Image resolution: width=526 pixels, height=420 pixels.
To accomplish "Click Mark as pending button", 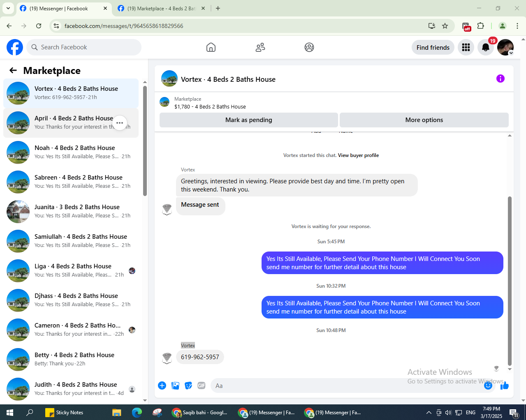I will point(249,120).
